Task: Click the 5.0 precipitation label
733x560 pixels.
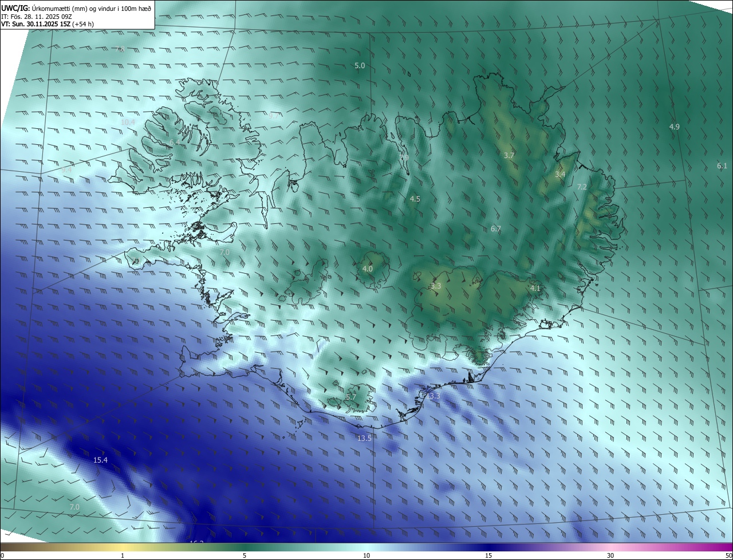Action: pos(360,66)
